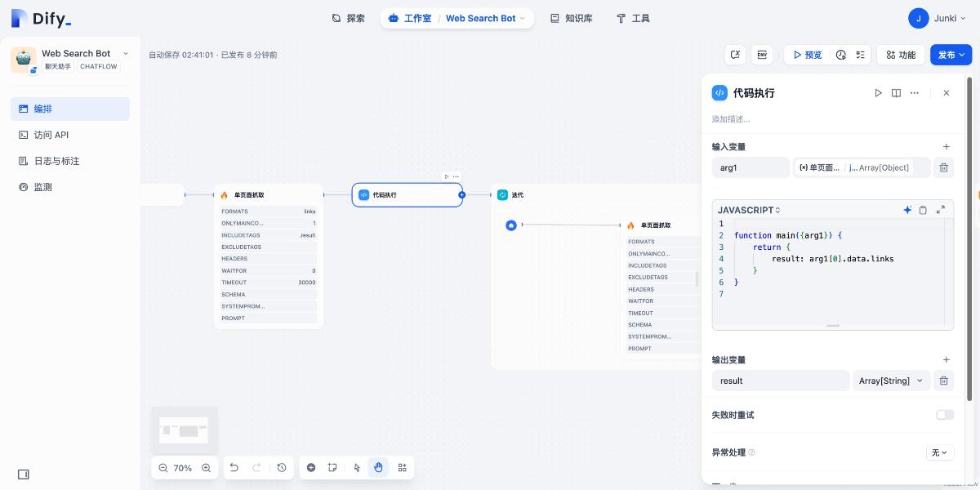The image size is (980, 490).
Task: Click the 预览 preview button
Action: 812,55
